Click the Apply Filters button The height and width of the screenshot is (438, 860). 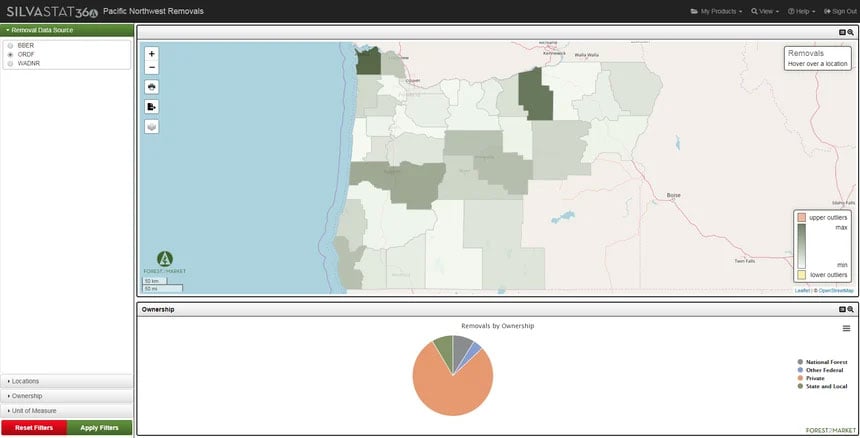(x=99, y=428)
